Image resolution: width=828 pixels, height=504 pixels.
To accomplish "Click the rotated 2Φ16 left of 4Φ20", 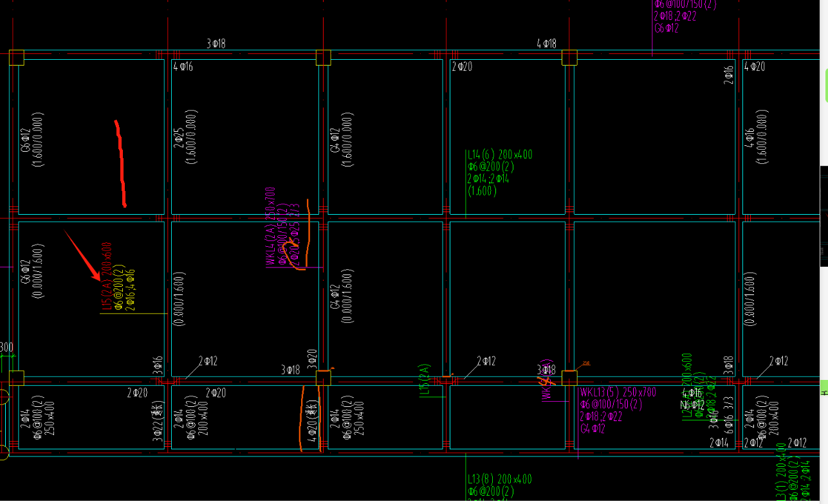I will click(729, 74).
